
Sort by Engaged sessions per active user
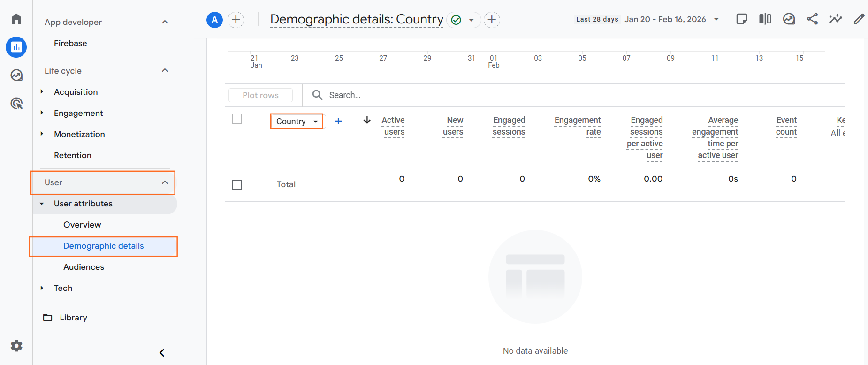point(645,138)
